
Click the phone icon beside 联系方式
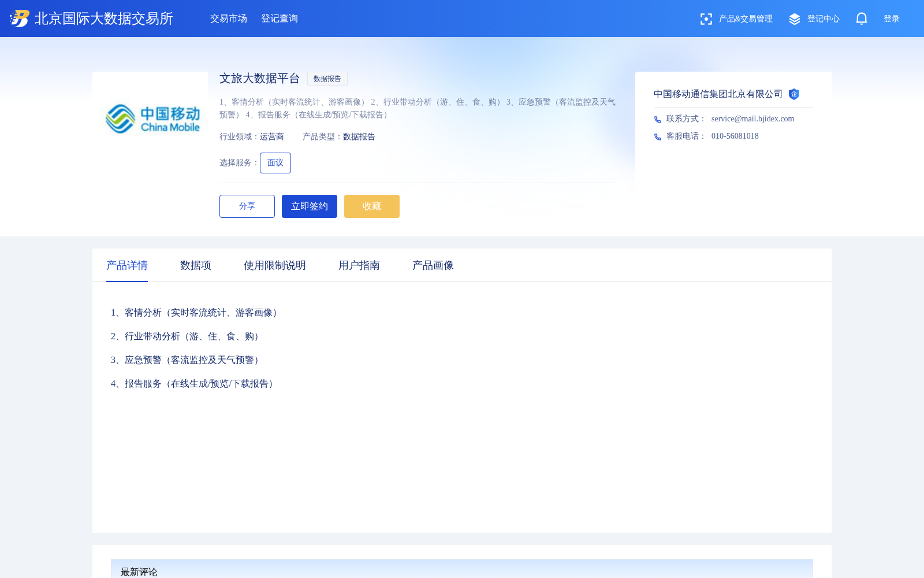coord(658,119)
